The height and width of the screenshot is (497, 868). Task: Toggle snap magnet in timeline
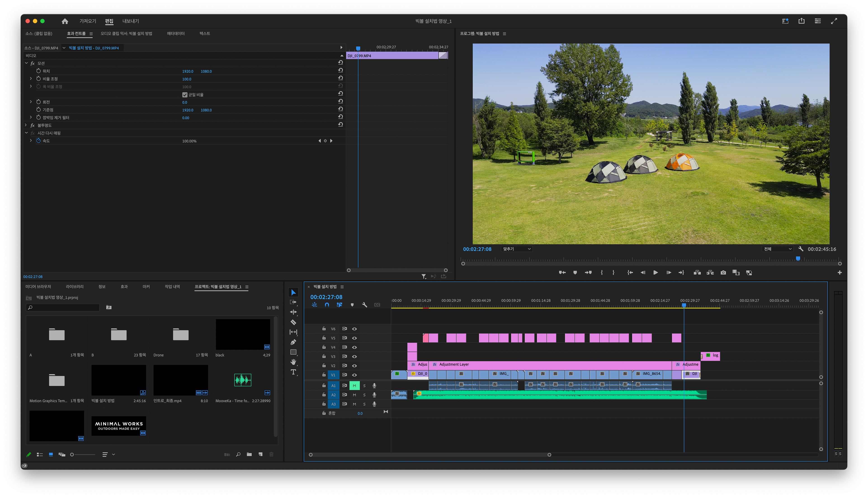pos(327,305)
